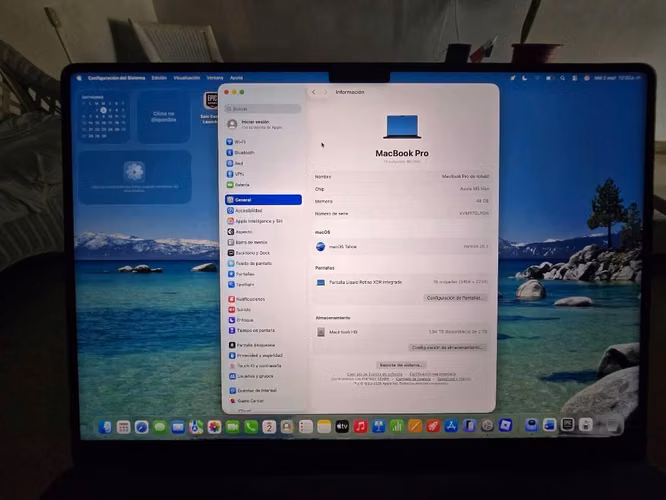
Task: Open Apple TV from the Dock
Action: coord(342,426)
